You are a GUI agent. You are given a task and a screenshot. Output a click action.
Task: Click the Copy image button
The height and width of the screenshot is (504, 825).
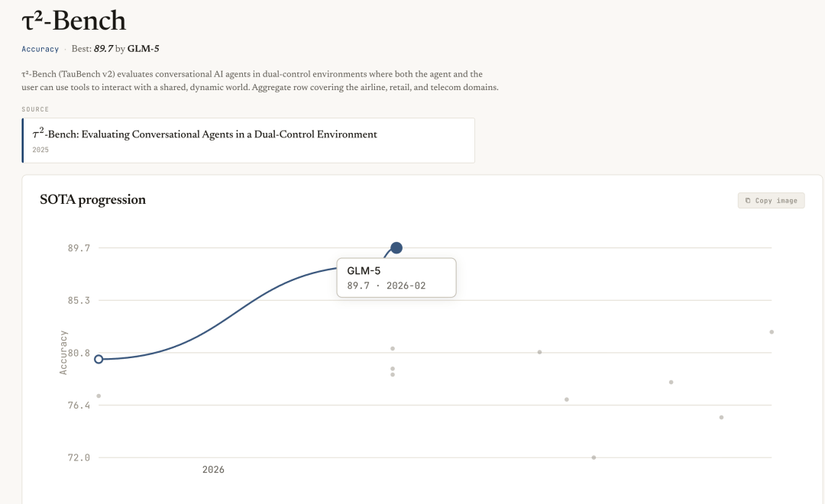[x=772, y=200]
